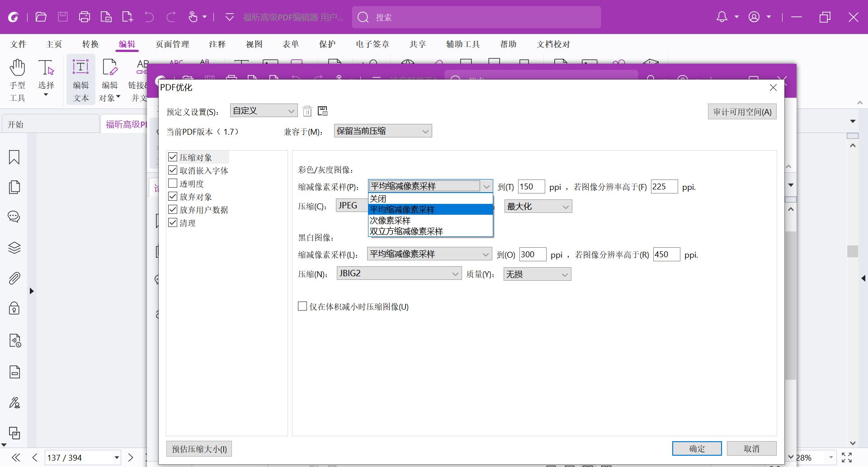The width and height of the screenshot is (868, 467).
Task: Click the 审计可用空间 button
Action: point(742,112)
